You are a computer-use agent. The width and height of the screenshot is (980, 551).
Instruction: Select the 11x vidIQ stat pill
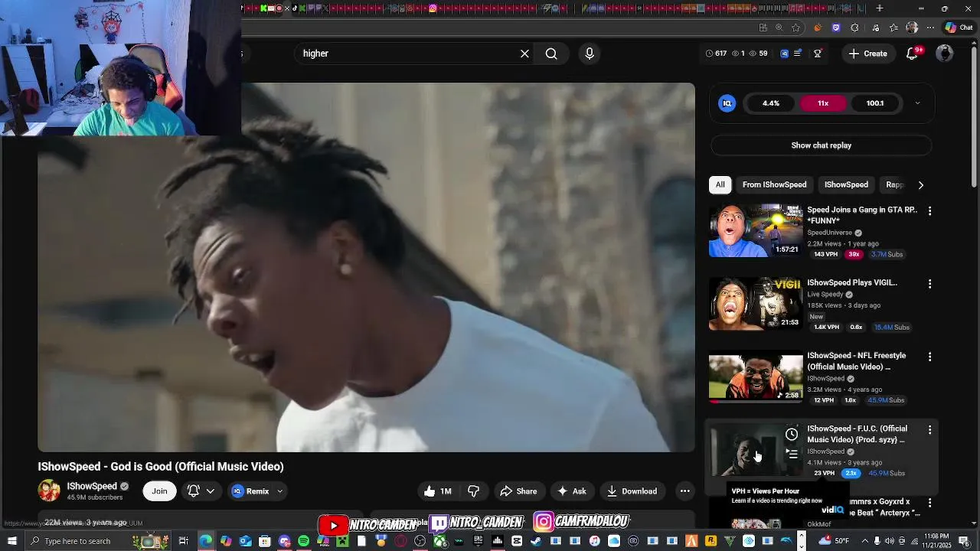[823, 103]
